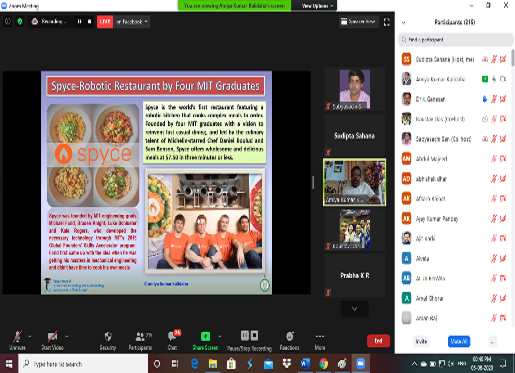Viewport: 515px width, 373px height.
Task: Switch to Speaker View
Action: [358, 22]
